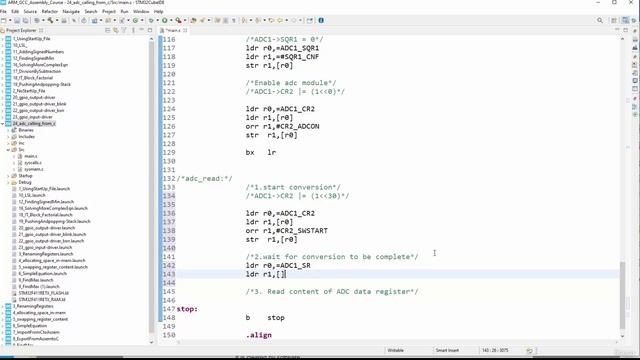
Task: Select sysmem.c in the tree
Action: pos(33,169)
